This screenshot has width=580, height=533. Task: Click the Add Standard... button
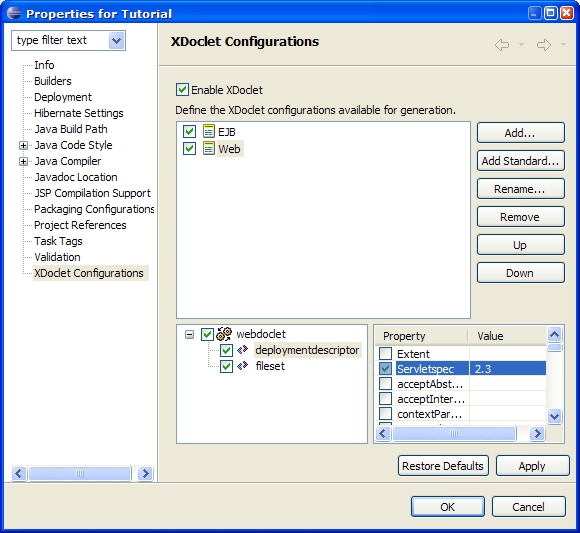pyautogui.click(x=520, y=161)
